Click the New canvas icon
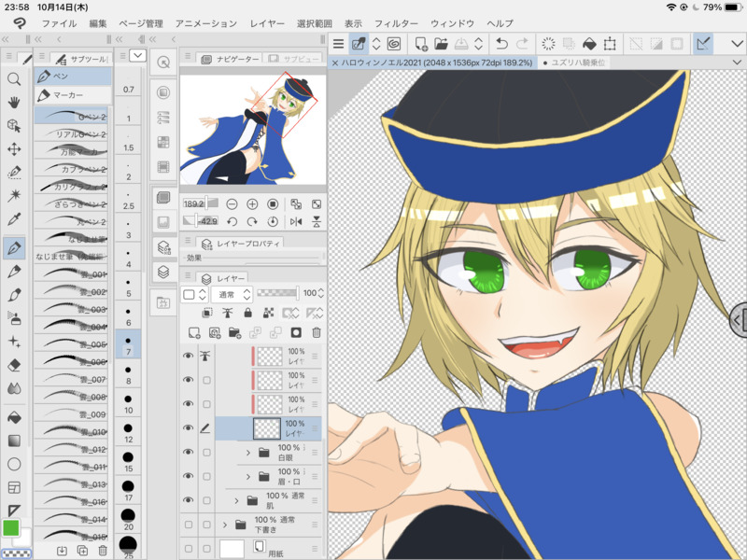 (x=421, y=44)
